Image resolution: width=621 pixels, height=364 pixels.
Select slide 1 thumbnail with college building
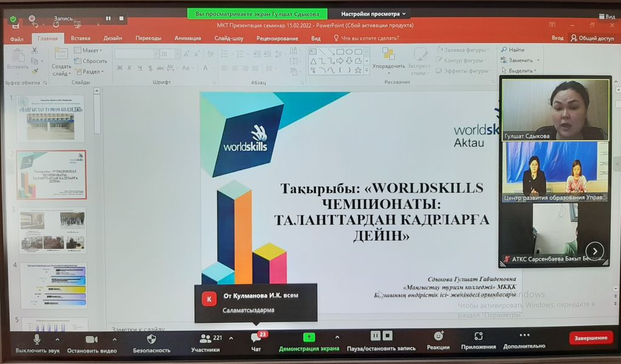click(x=51, y=118)
